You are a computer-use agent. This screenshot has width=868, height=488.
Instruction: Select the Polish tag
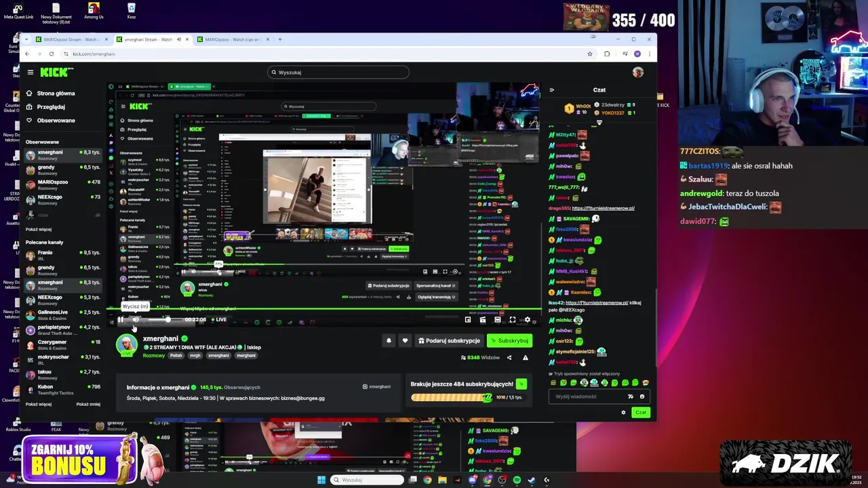(x=176, y=356)
